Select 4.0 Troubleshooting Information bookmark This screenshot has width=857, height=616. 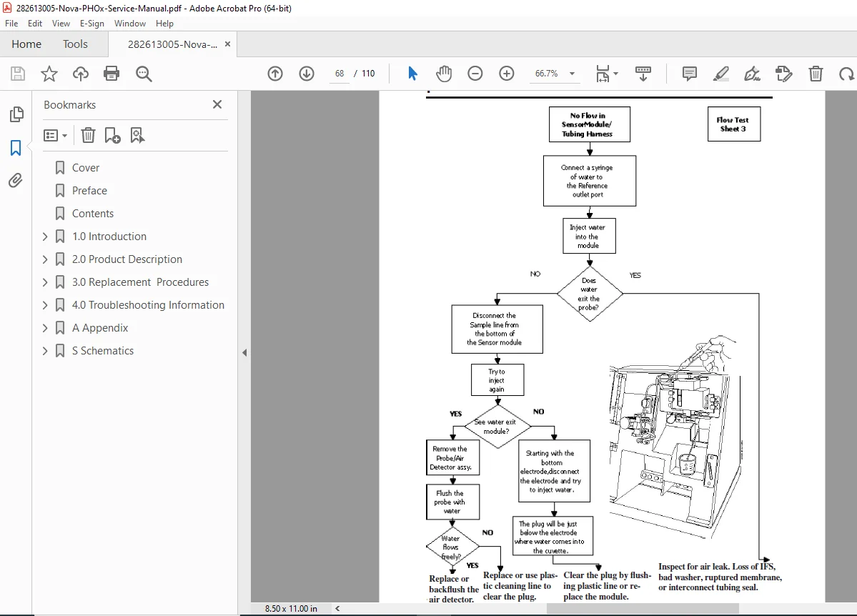(x=148, y=305)
